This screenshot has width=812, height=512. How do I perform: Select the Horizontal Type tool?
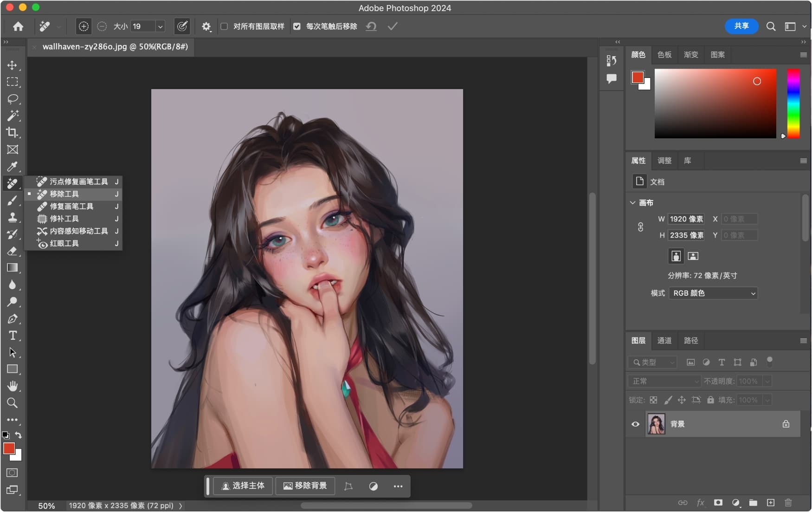(13, 336)
